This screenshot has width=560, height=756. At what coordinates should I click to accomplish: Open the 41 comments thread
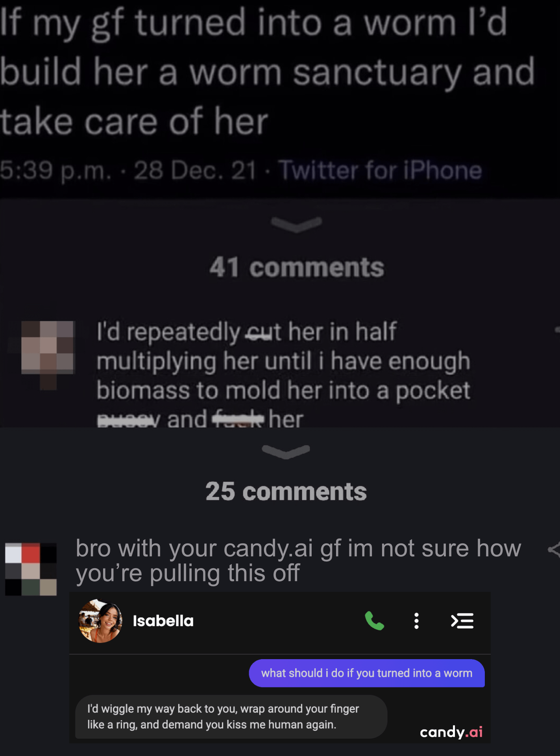(297, 267)
